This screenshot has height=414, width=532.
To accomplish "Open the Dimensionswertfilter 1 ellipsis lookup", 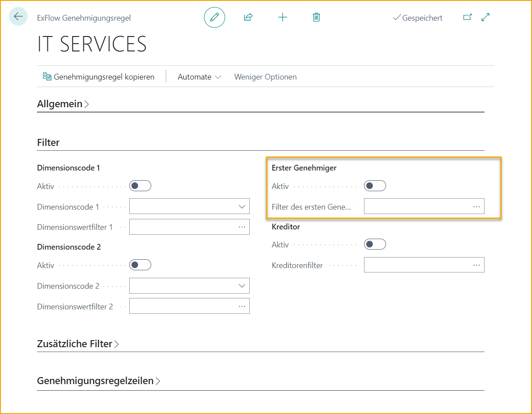I will point(242,226).
